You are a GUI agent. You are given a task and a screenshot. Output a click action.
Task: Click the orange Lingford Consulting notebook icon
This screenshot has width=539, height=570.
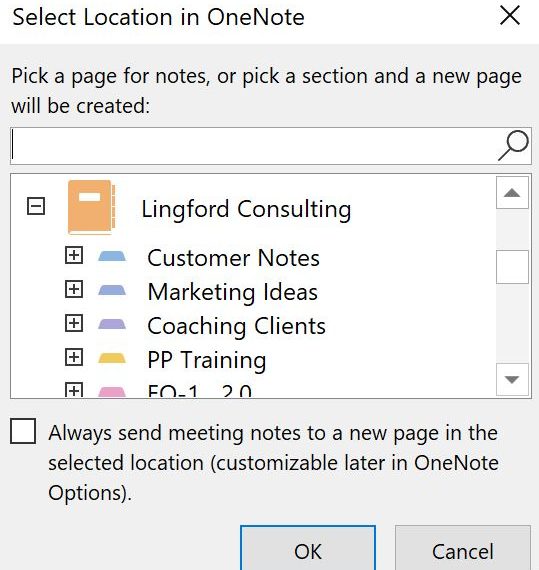(92, 206)
